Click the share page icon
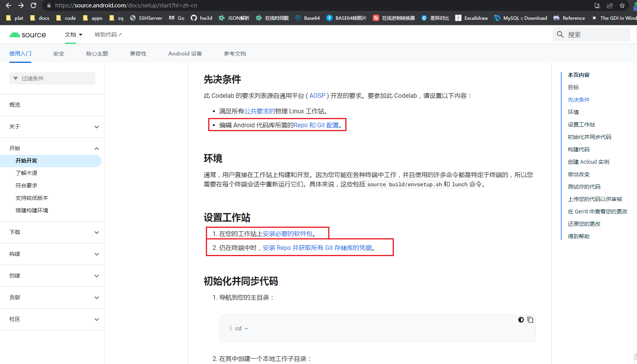 610,5
